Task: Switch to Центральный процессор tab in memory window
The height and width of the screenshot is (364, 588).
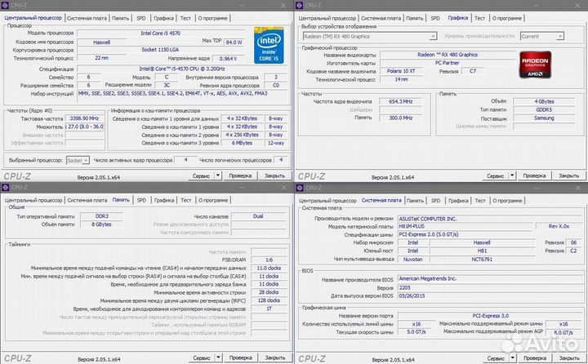Action: (x=33, y=200)
